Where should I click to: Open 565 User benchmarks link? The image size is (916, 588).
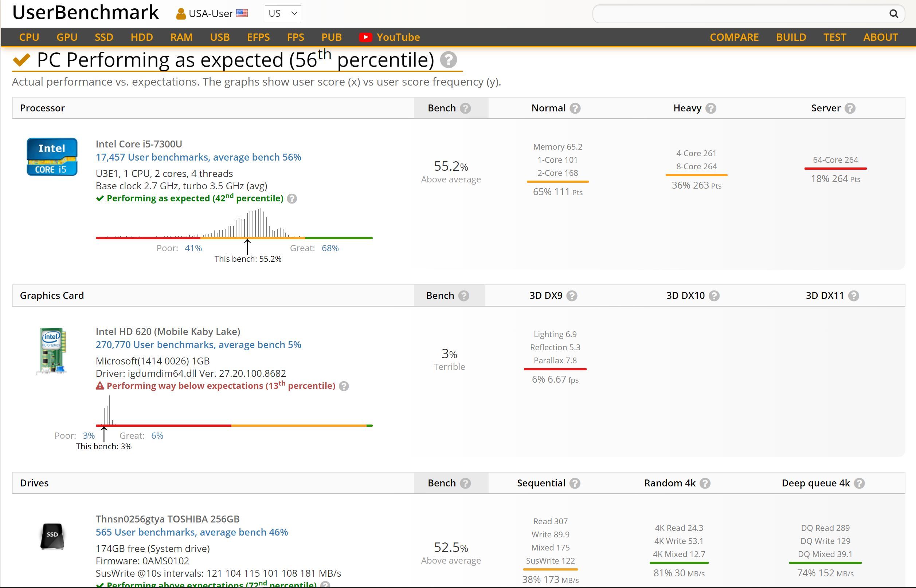coord(192,532)
